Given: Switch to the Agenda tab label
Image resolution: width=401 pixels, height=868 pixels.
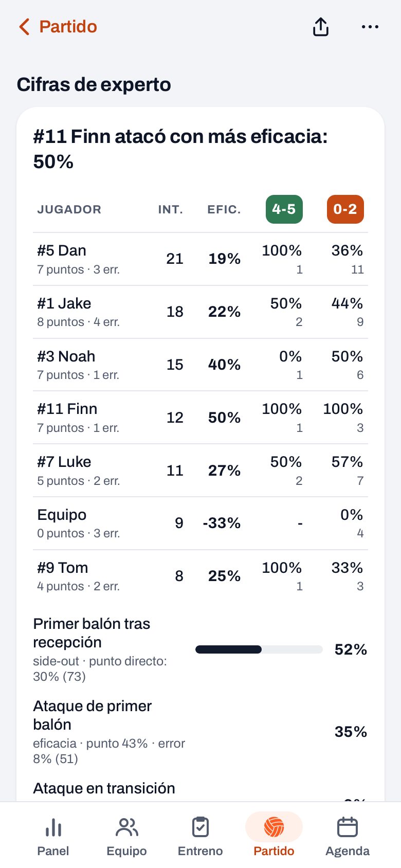Looking at the screenshot, I should [x=348, y=851].
